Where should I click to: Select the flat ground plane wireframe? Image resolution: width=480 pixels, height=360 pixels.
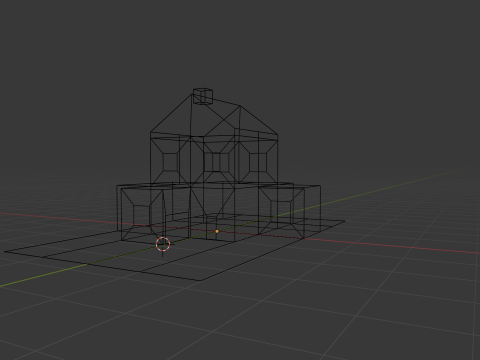click(175, 247)
